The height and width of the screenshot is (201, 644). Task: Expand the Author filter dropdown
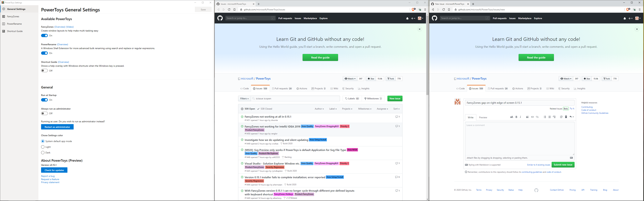[319, 109]
